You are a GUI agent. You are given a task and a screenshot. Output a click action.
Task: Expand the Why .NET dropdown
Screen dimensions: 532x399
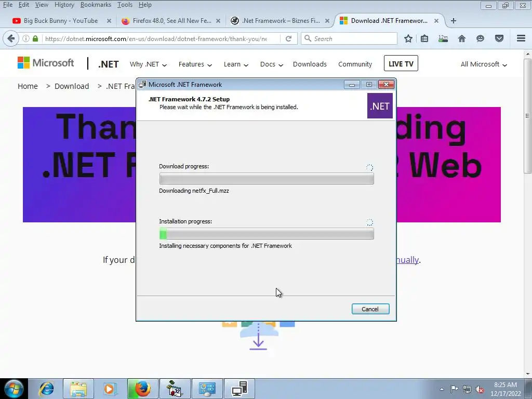click(x=148, y=64)
